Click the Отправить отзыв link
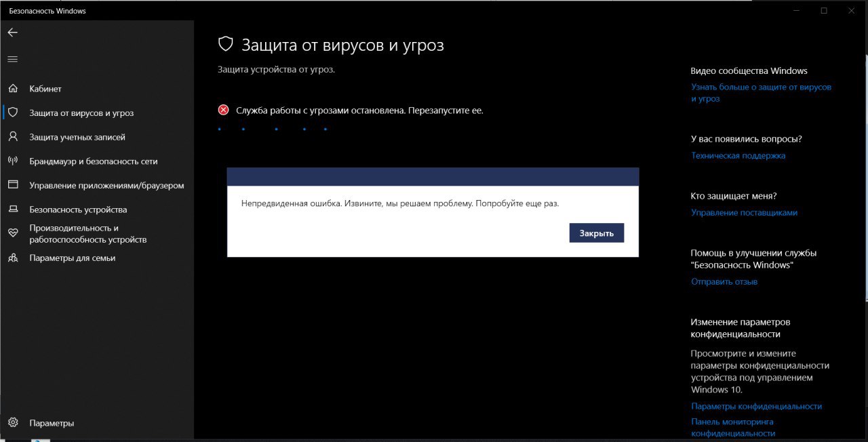Screen dimensions: 868x442 [x=724, y=281]
